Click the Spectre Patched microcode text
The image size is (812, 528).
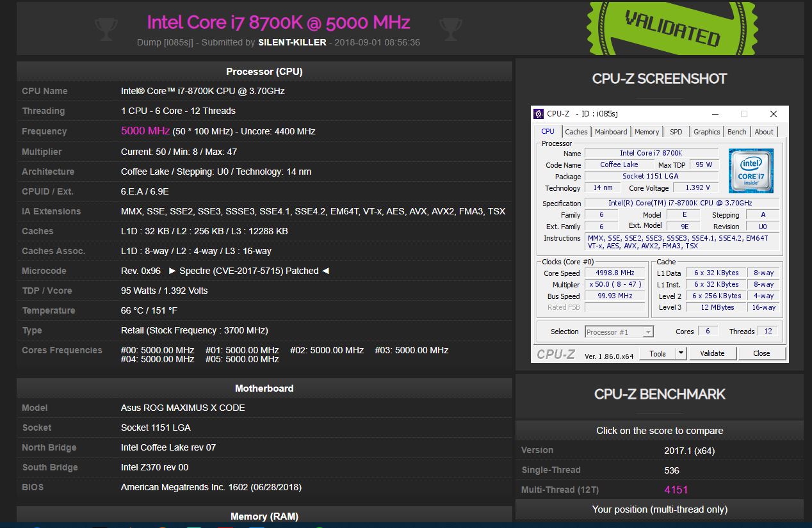point(249,271)
